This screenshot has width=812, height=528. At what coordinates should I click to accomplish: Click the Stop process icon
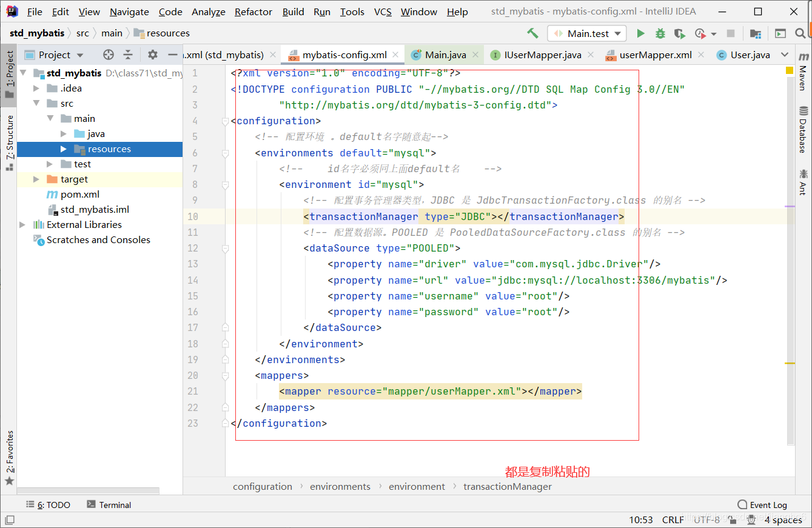coord(731,33)
